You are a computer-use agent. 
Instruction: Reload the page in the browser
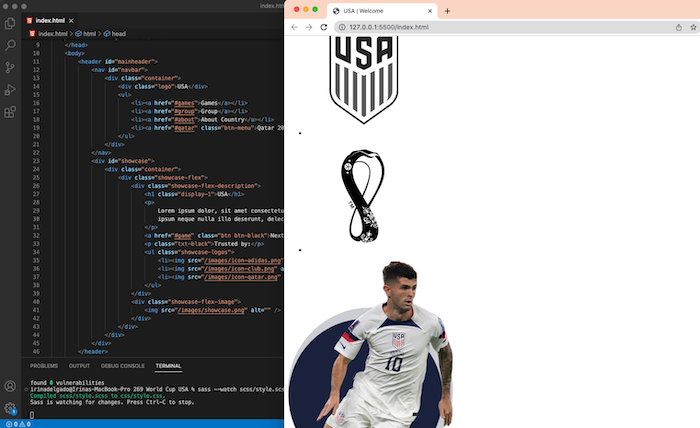(x=324, y=27)
